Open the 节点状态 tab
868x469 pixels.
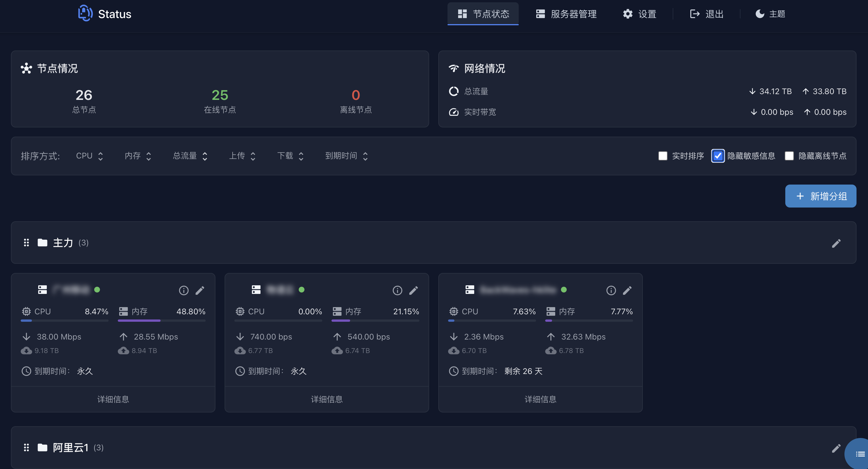coord(483,14)
